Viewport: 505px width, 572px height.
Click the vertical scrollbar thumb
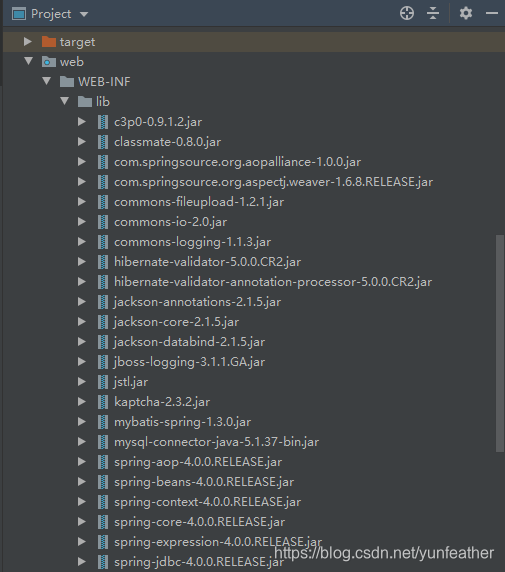[x=500, y=343]
